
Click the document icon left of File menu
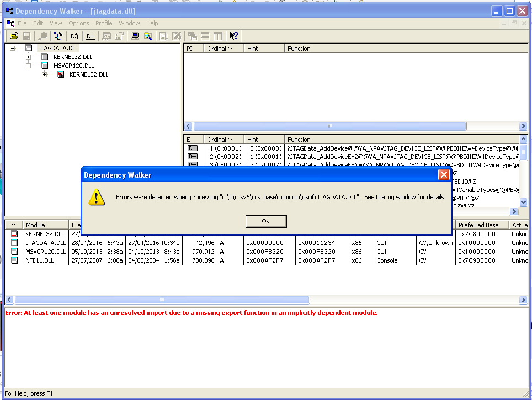(x=10, y=23)
